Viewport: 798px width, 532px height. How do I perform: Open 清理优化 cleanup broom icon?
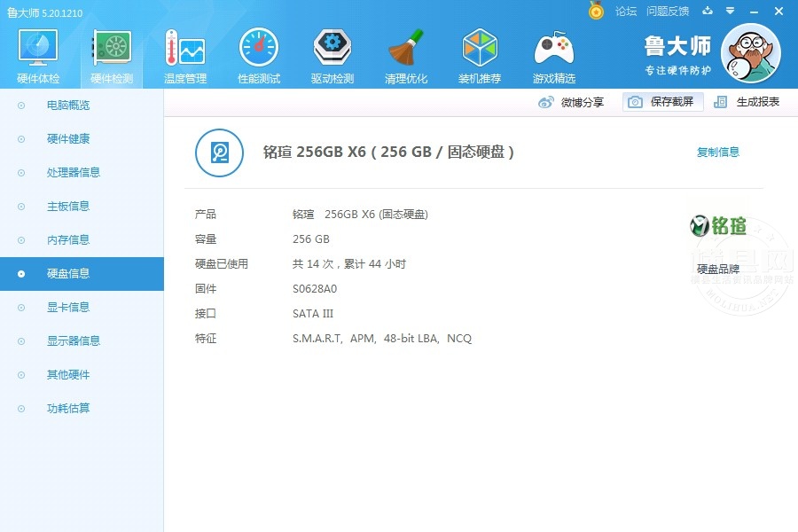(406, 48)
